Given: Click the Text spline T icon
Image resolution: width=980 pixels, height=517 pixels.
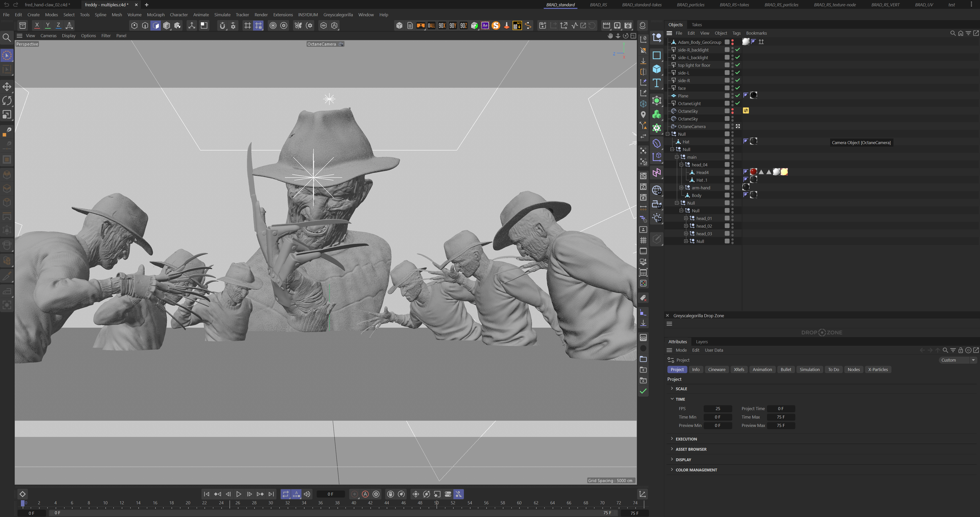Looking at the screenshot, I should [657, 83].
